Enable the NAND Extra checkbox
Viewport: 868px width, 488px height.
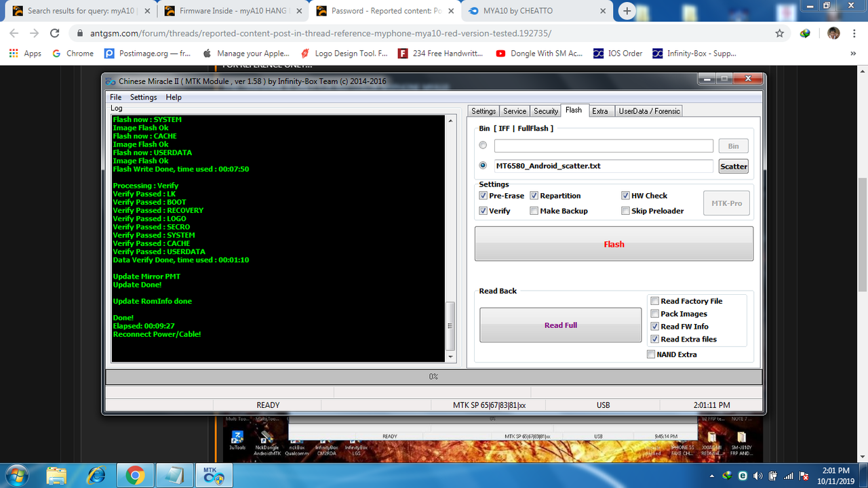pos(651,354)
